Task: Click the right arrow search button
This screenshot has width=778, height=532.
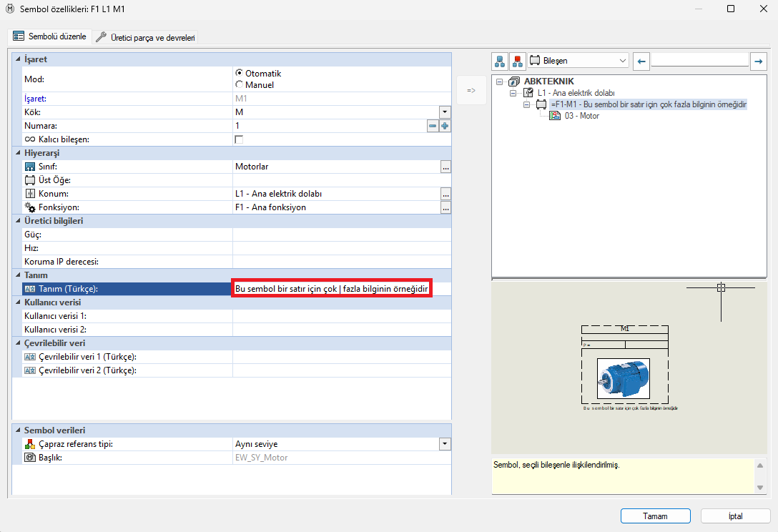Action: [759, 61]
